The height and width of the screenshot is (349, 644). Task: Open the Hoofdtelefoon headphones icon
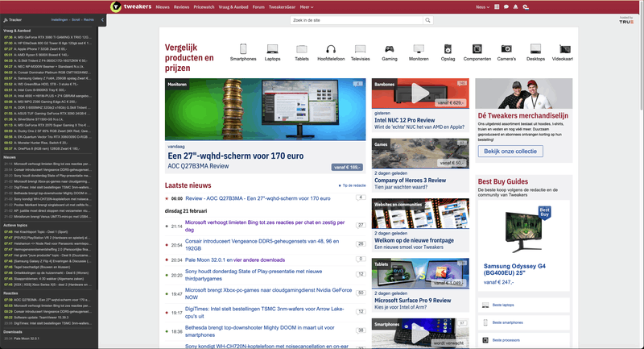(x=331, y=49)
